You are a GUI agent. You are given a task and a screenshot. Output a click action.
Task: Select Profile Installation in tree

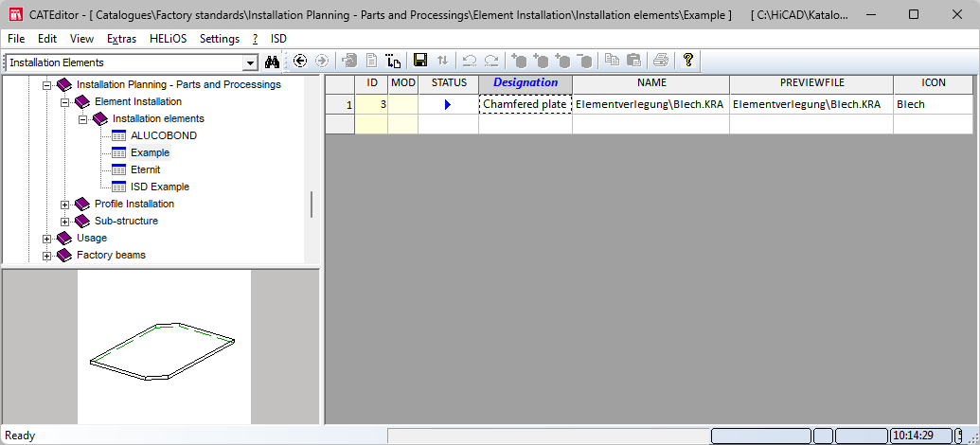tap(134, 205)
